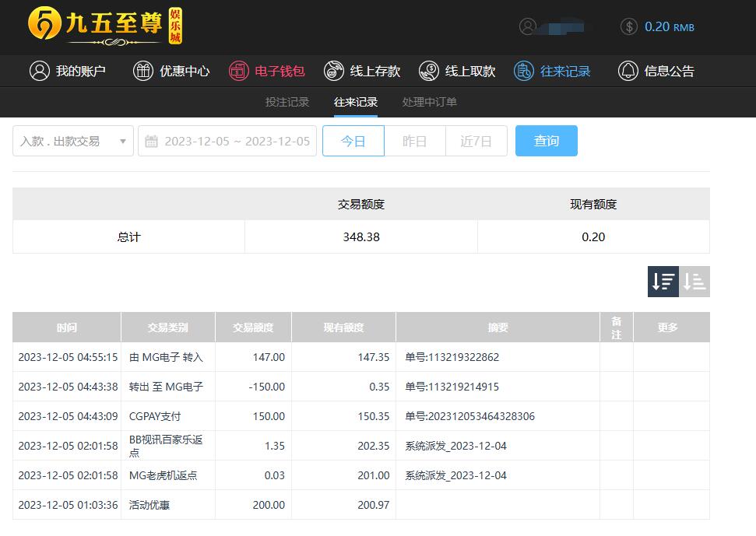Click order number 113219322862
Viewport: 756px width, 536px height.
point(452,357)
